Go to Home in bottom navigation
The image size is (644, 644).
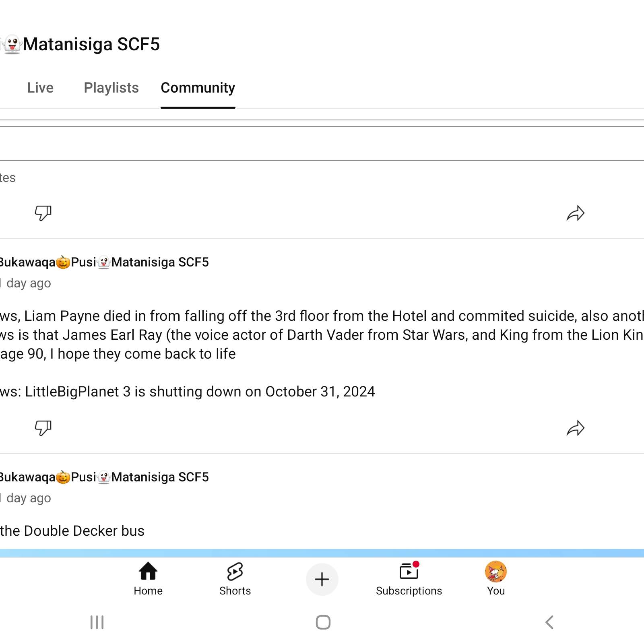(x=148, y=579)
